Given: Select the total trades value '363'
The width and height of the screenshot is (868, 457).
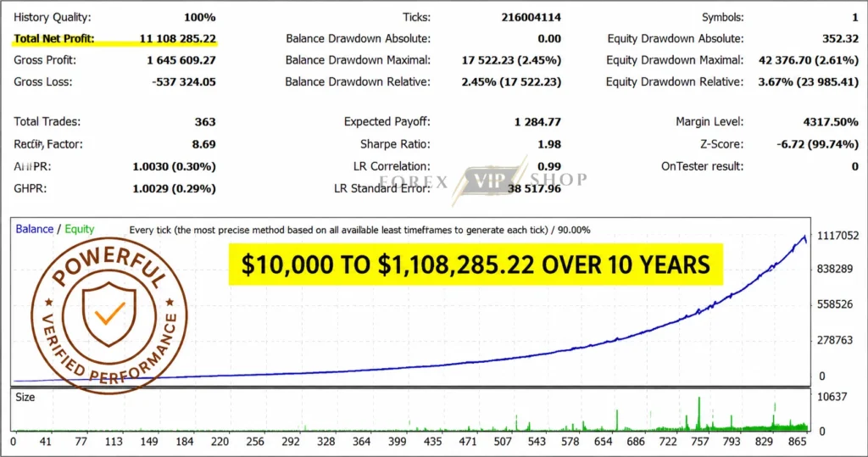Looking at the screenshot, I should [205, 122].
